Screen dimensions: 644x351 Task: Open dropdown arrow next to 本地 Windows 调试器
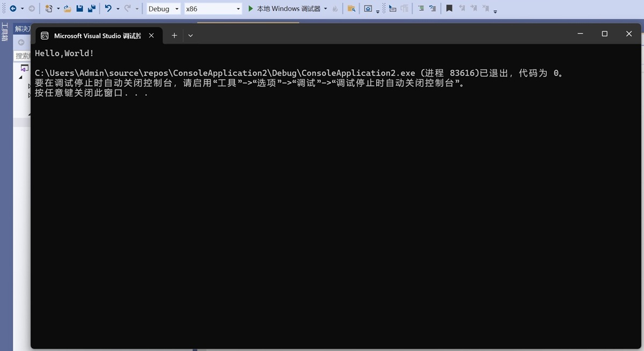(x=326, y=9)
